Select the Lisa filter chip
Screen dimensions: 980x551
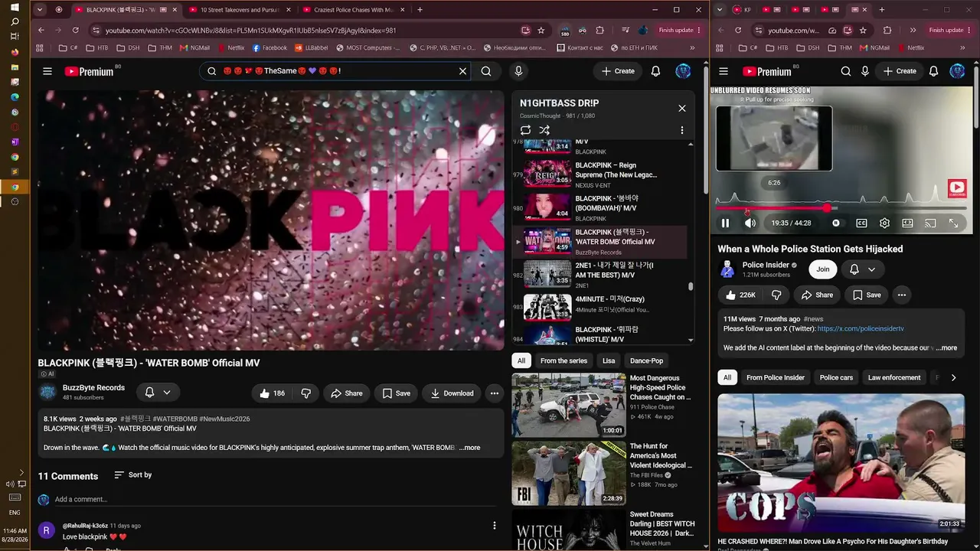coord(609,360)
